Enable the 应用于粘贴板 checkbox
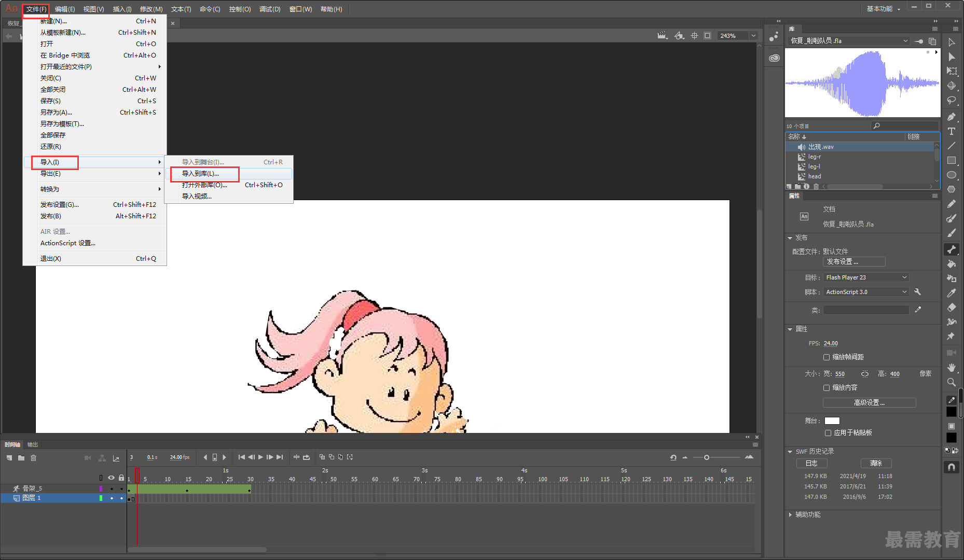The height and width of the screenshot is (560, 964). (828, 432)
